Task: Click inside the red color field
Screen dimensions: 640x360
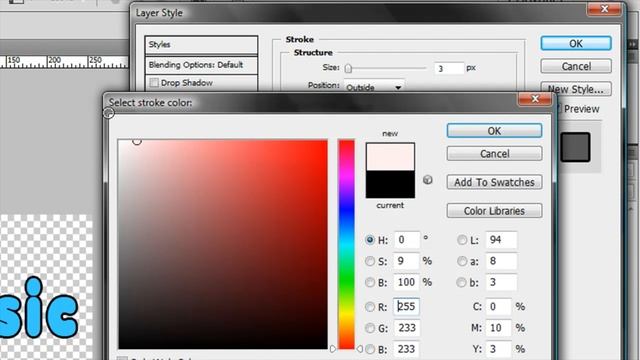Action: point(223,244)
